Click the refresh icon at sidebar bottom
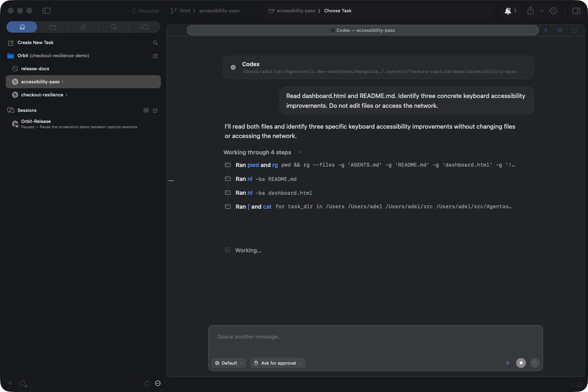This screenshot has width=588, height=392. tap(147, 383)
